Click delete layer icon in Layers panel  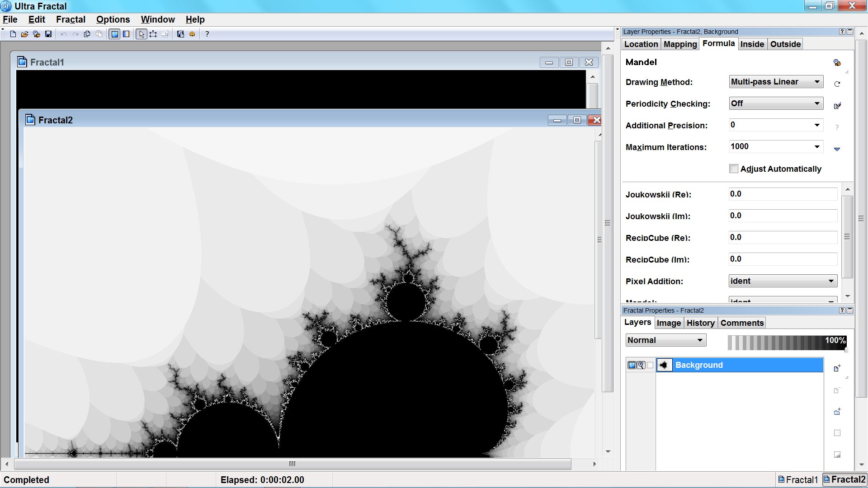837,390
